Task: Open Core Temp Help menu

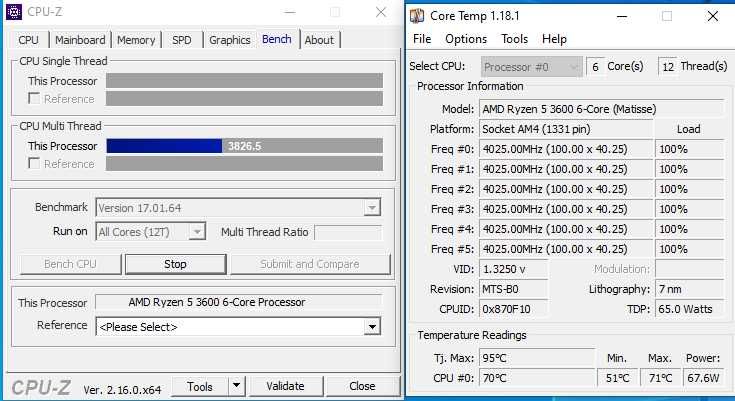Action: [x=554, y=39]
